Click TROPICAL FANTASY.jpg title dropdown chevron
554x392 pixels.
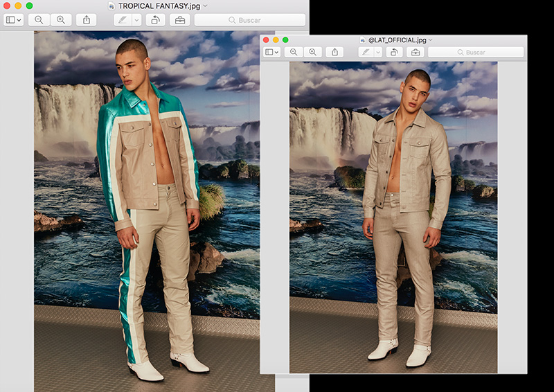pos(206,6)
